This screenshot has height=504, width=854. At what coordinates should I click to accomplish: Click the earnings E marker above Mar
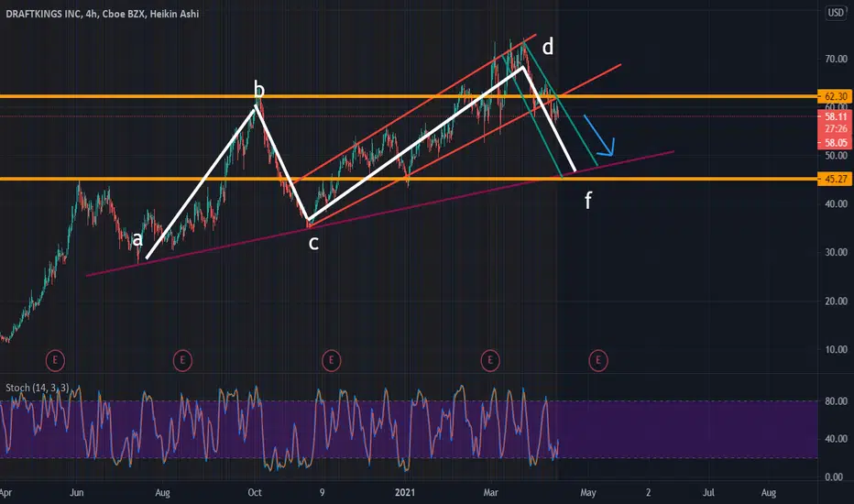(x=490, y=360)
